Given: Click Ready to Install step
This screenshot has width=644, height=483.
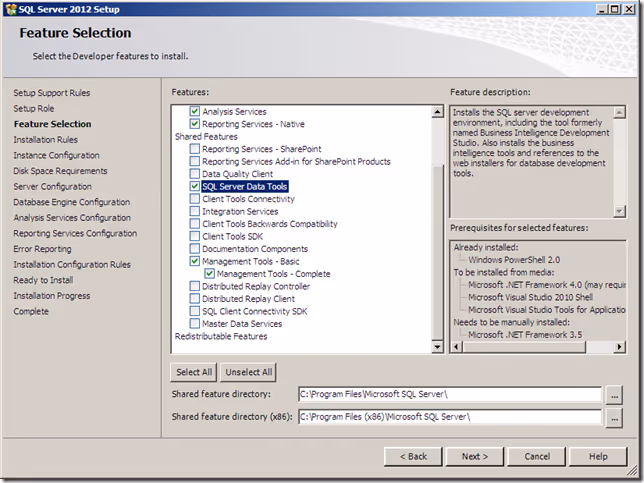Looking at the screenshot, I should click(43, 280).
